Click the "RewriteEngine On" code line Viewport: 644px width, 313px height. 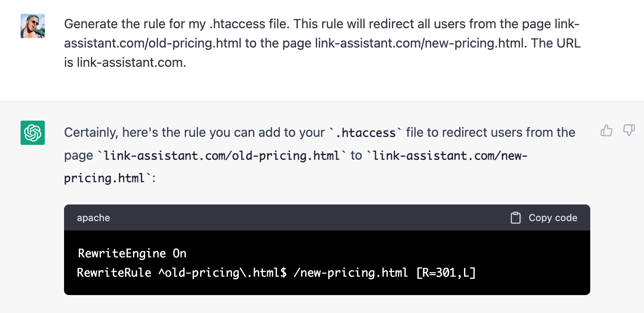coord(132,253)
